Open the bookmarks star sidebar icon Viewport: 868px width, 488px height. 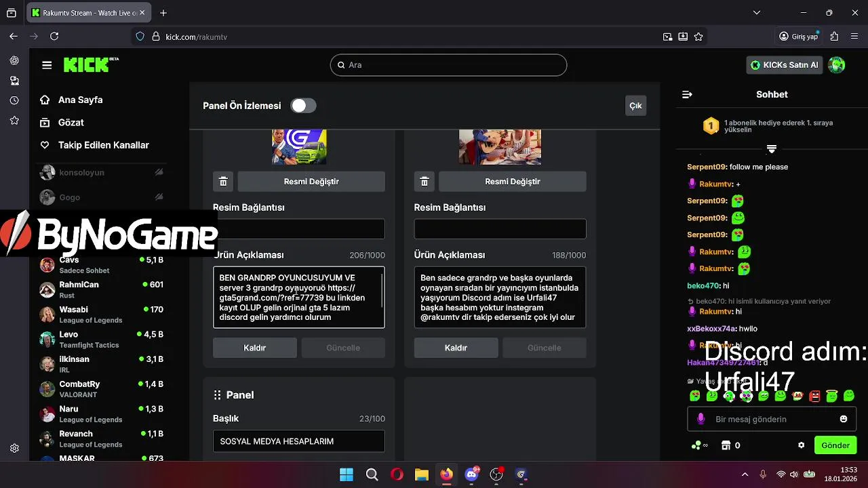click(x=14, y=120)
